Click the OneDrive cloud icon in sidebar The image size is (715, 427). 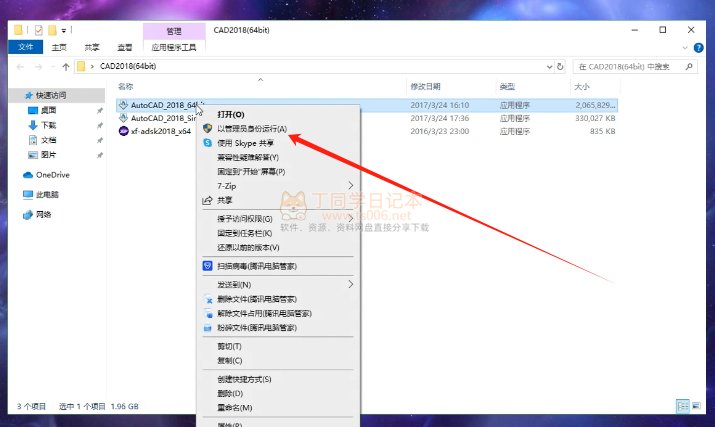tap(28, 175)
